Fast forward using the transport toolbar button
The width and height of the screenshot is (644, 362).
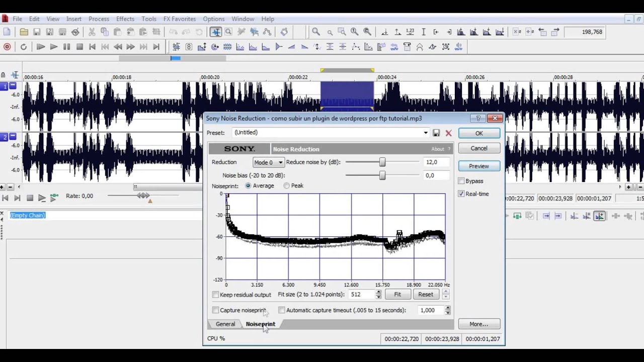click(131, 47)
